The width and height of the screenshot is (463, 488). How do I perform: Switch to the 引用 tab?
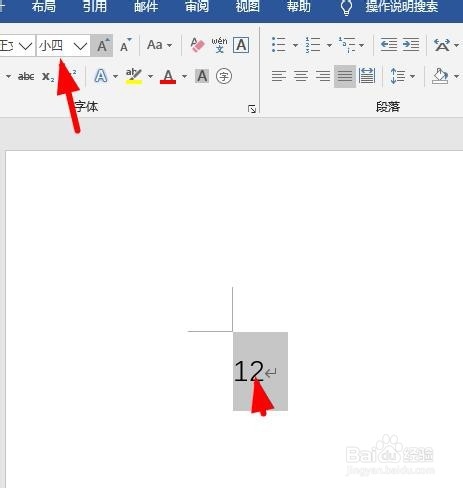click(95, 7)
